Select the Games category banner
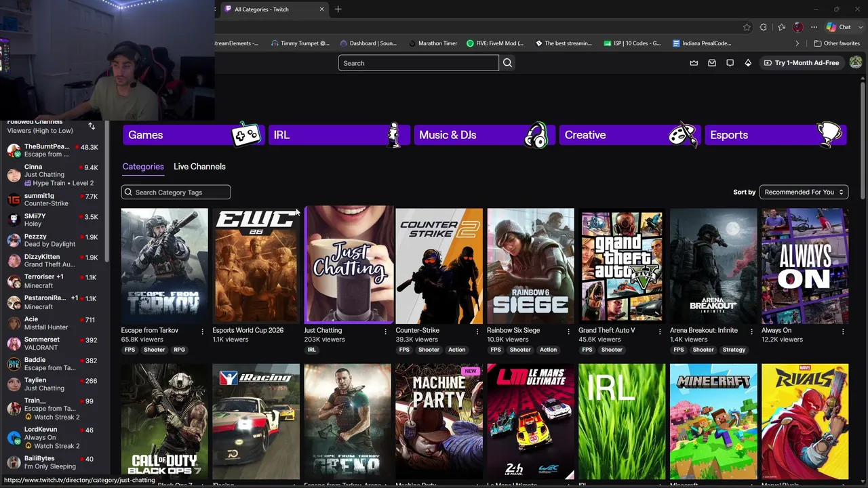The image size is (868, 488). 193,134
